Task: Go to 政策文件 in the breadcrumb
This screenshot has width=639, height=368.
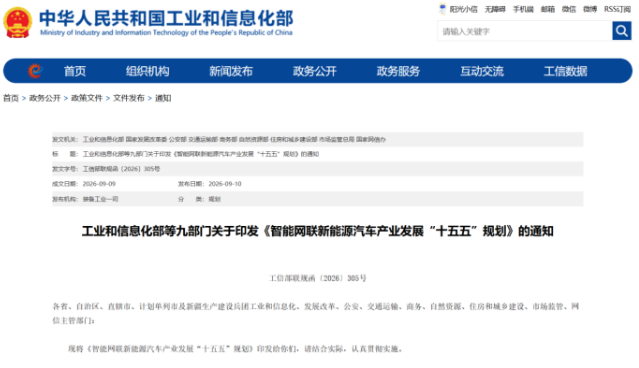Action: [87, 98]
